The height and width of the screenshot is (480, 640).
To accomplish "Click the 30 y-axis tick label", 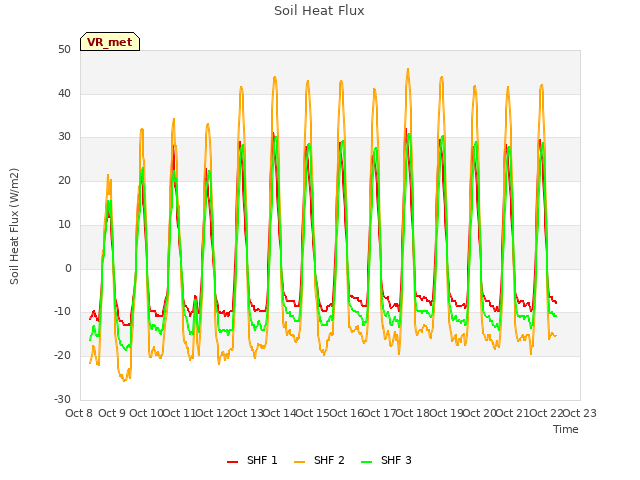I will tap(64, 137).
